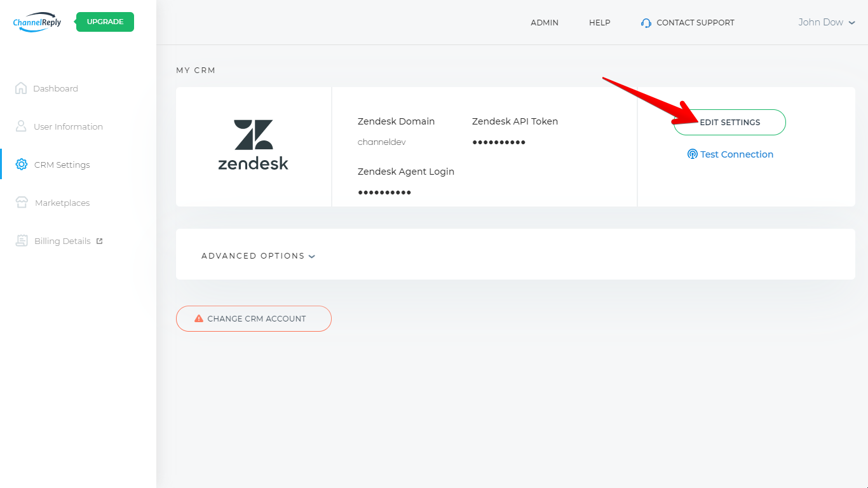Expand ADVANCED OPTIONS section
The height and width of the screenshot is (488, 868).
(x=259, y=256)
